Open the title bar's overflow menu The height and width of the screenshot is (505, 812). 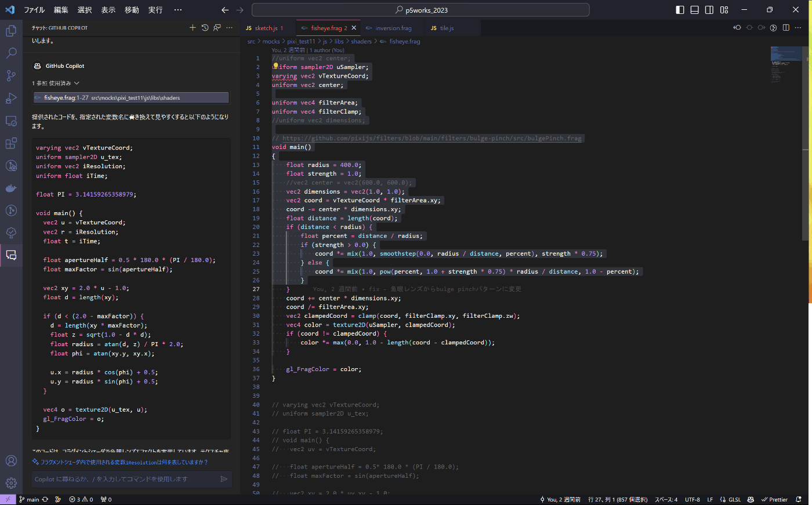coord(178,10)
